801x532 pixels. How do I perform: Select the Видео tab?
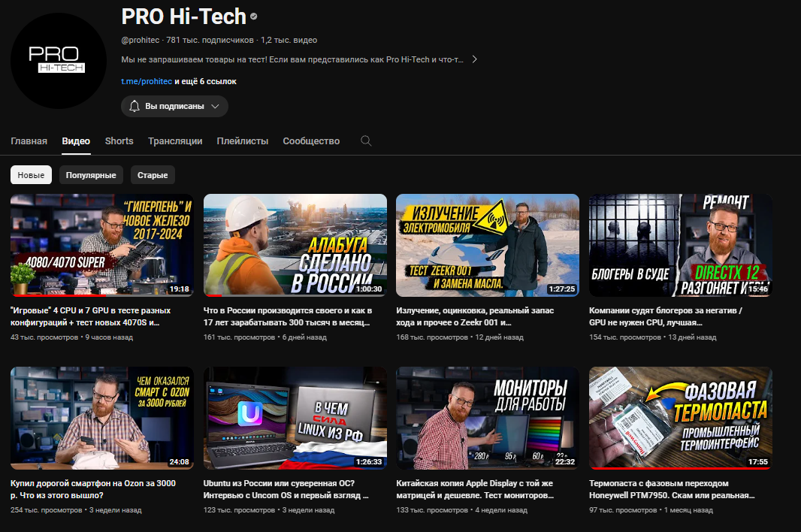tap(76, 141)
